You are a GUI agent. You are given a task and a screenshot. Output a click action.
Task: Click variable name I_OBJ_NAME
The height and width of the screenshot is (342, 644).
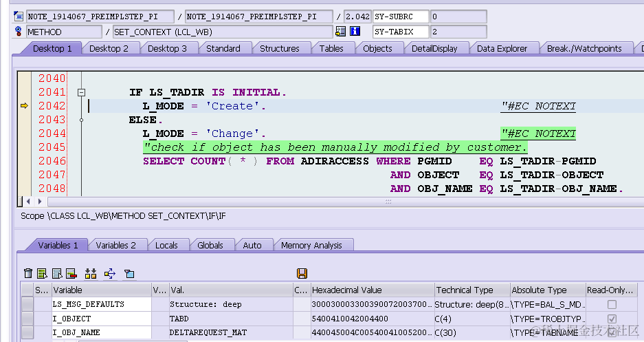click(x=76, y=332)
